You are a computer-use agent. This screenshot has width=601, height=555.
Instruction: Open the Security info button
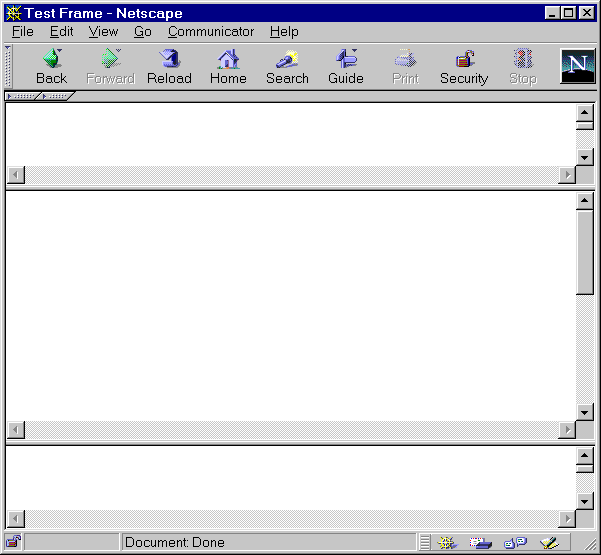click(x=464, y=67)
